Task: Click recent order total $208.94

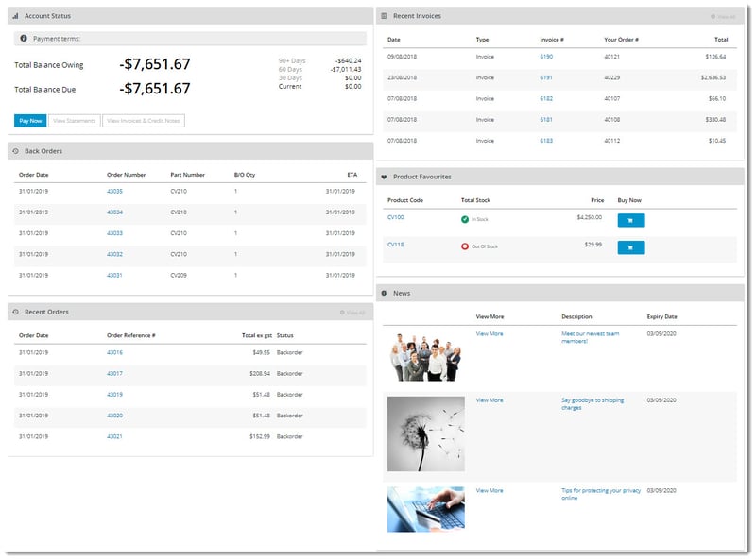Action: pyautogui.click(x=260, y=374)
